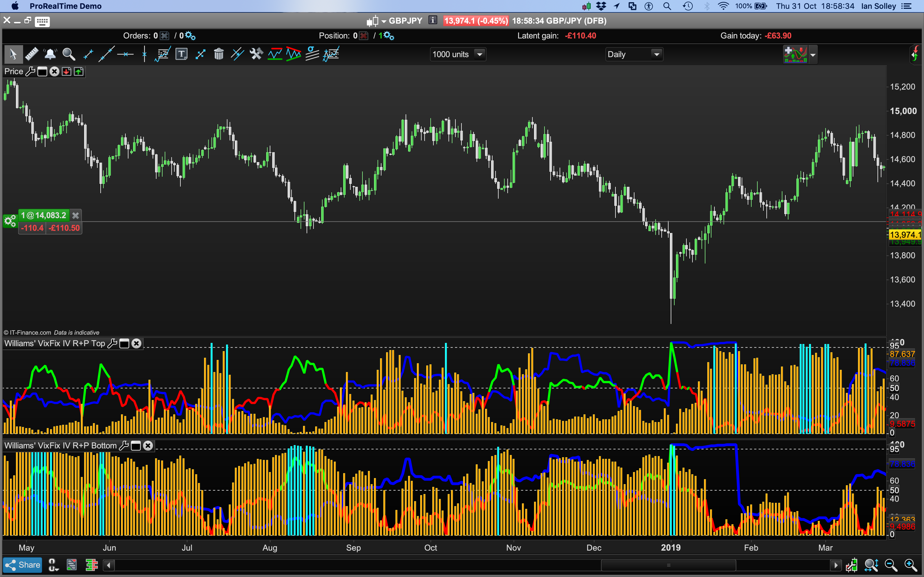This screenshot has width=924, height=577.
Task: Toggle VixFix Top panel window button
Action: pos(124,343)
